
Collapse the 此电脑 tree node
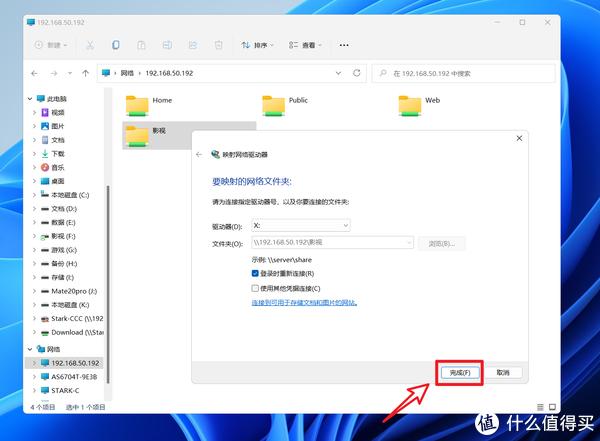[30, 99]
